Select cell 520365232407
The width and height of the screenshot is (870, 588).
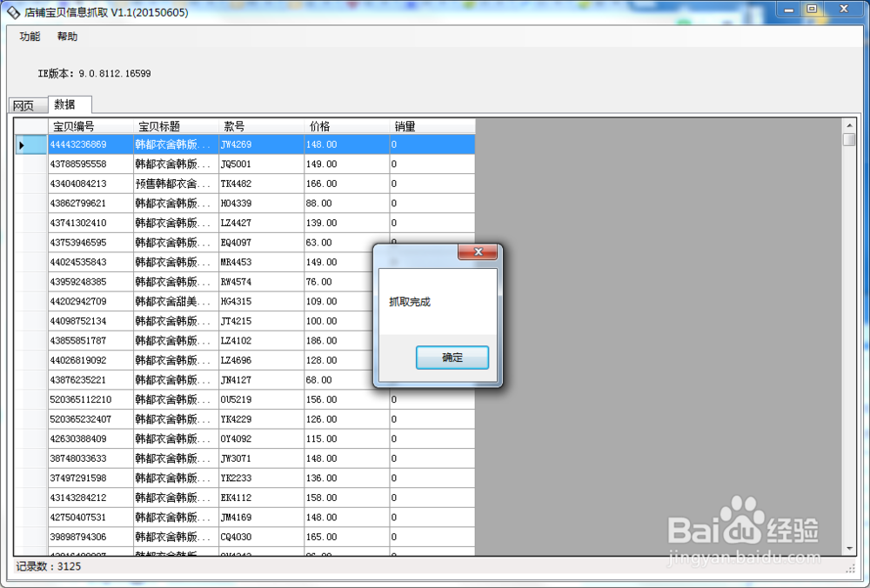90,419
